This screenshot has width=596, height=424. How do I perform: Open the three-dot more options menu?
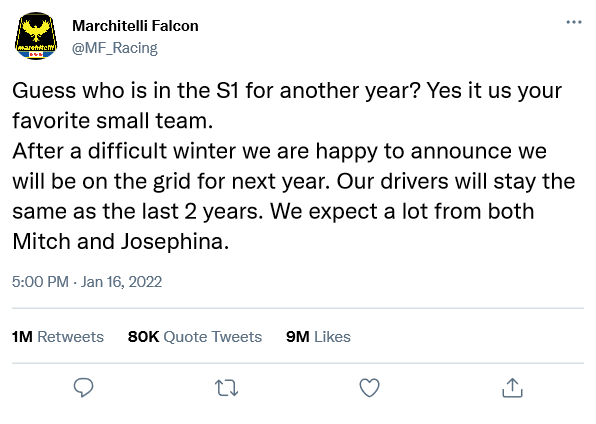(574, 22)
